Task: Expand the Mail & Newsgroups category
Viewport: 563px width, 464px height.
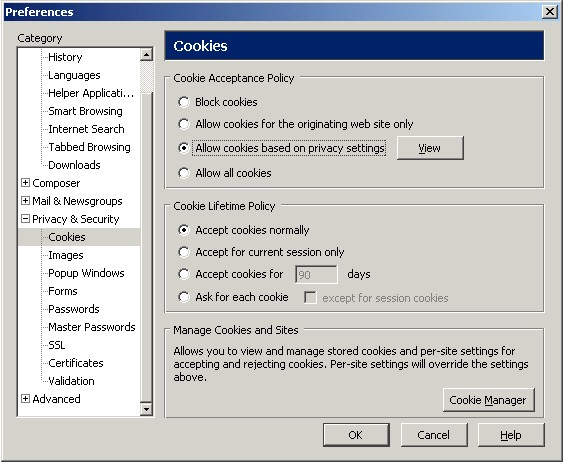Action: pos(25,201)
